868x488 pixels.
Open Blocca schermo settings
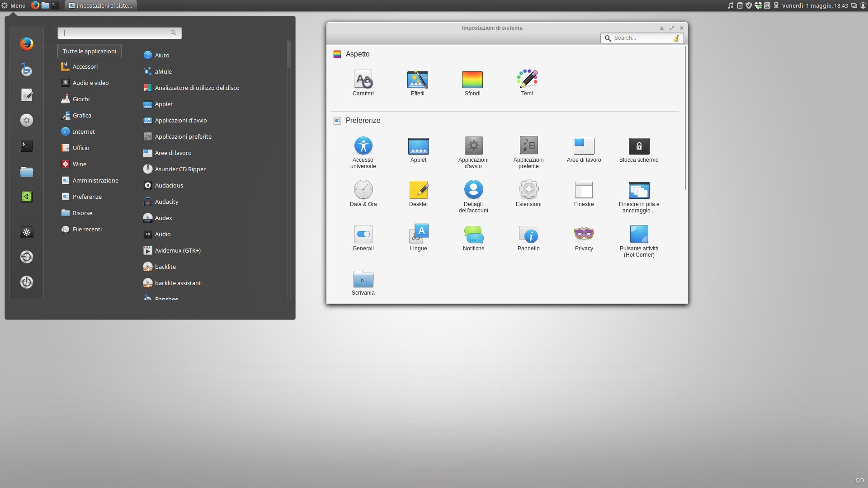(x=639, y=149)
